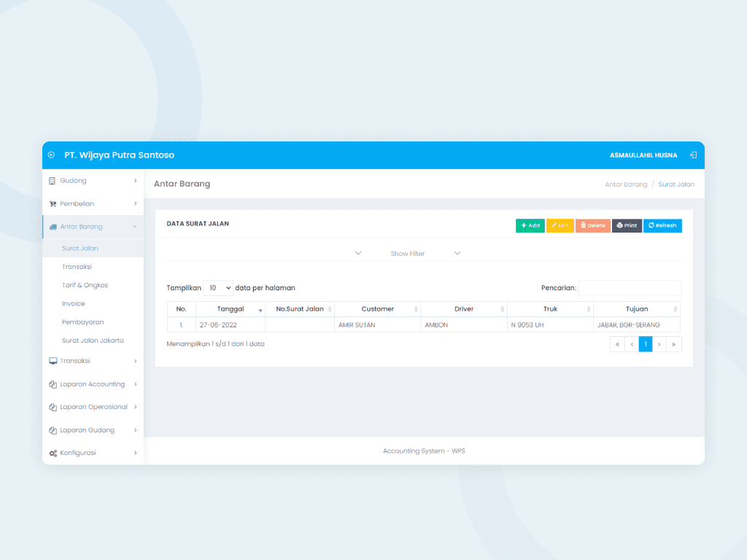
Task: Sort by Driver column arrows
Action: tap(502, 309)
